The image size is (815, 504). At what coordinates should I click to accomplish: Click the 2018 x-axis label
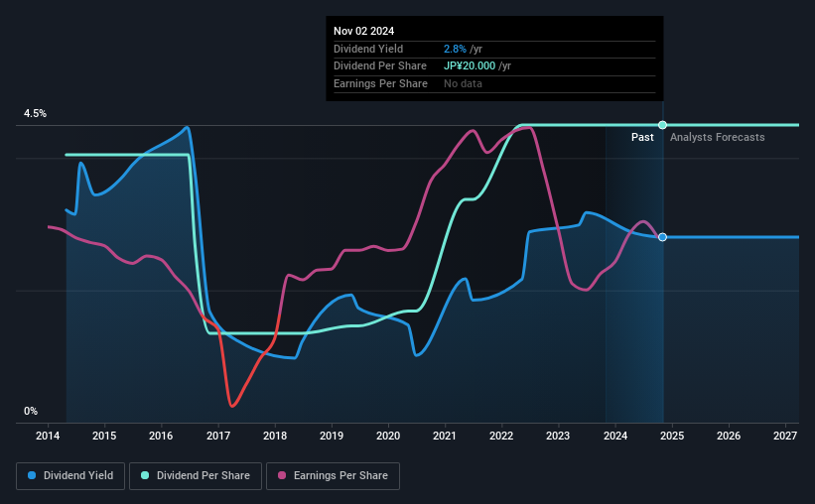(274, 436)
